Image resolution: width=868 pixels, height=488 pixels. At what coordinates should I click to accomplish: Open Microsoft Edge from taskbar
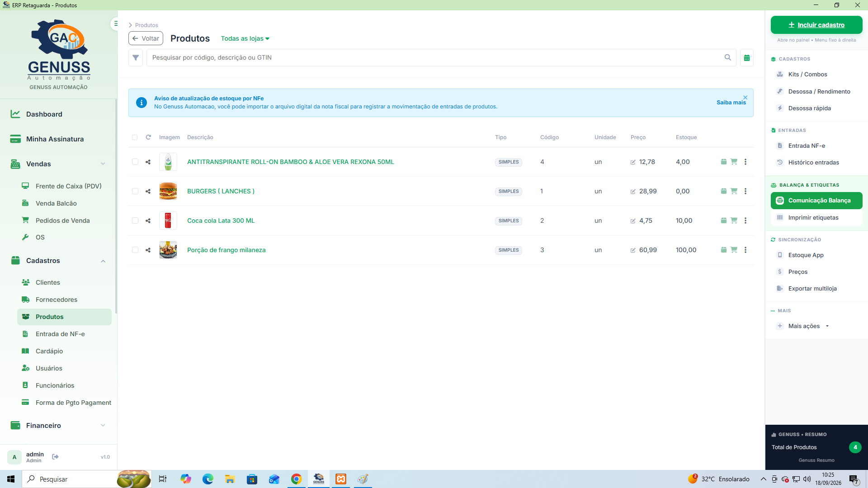[x=208, y=479]
